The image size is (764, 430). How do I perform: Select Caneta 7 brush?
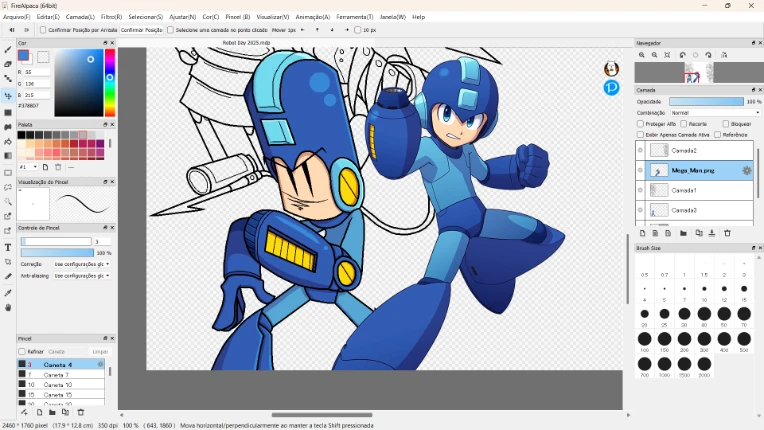tap(61, 375)
